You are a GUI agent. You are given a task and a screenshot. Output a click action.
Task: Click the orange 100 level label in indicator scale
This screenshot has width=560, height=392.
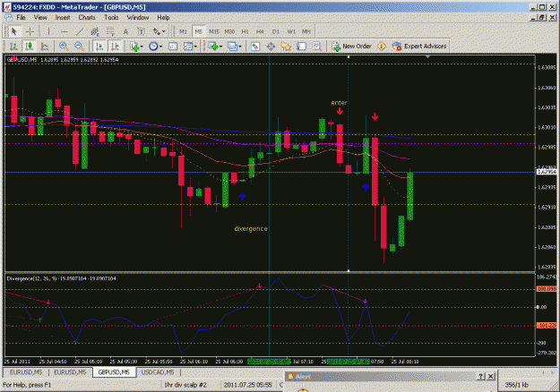coord(547,288)
